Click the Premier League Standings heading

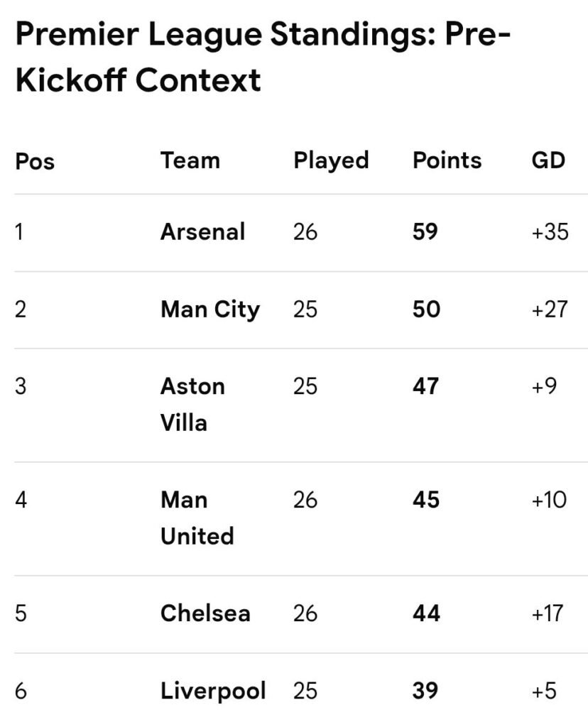pos(263,58)
